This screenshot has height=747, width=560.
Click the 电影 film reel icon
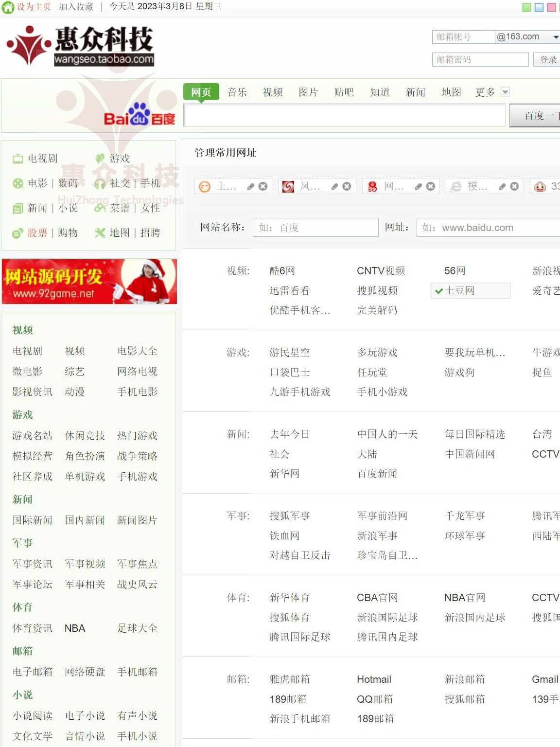[18, 183]
